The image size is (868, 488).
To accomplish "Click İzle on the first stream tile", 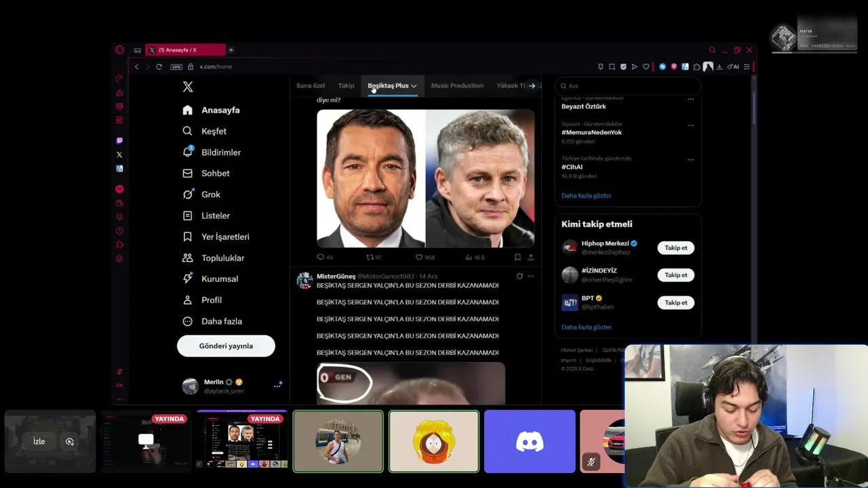I will click(39, 442).
